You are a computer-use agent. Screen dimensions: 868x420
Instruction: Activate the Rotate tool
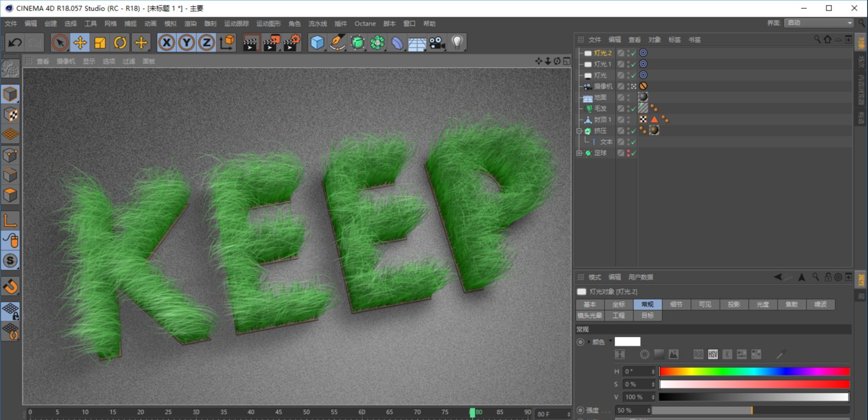(120, 43)
